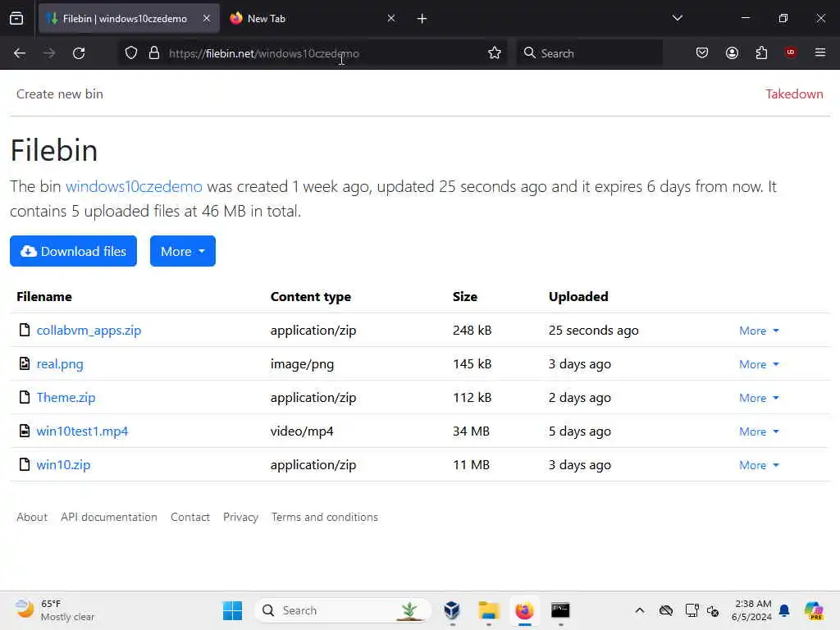Viewport: 840px width, 630px height.
Task: Bookmark this page with the star
Action: tap(495, 53)
